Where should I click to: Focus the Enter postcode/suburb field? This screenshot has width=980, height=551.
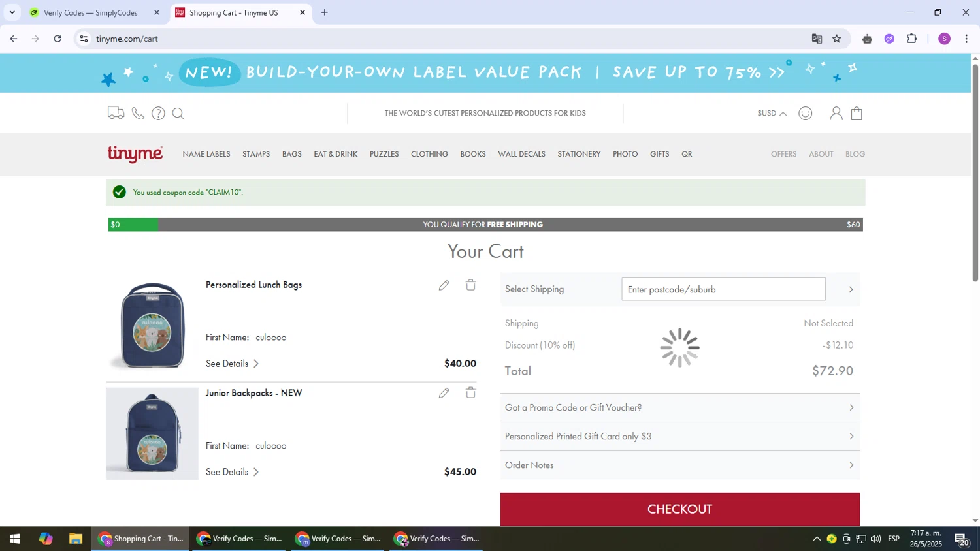tap(723, 289)
